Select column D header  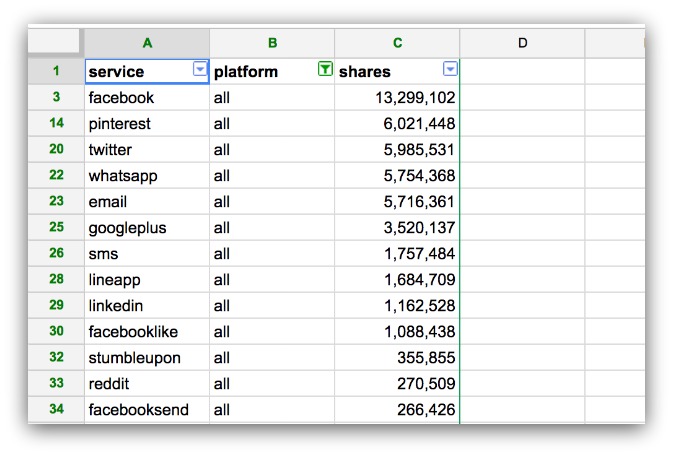click(x=522, y=43)
